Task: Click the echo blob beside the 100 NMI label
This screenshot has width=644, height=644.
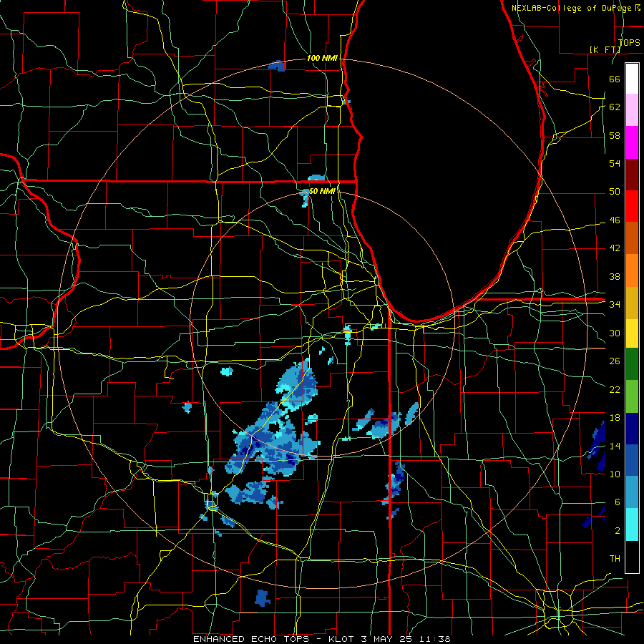Action: (277, 65)
